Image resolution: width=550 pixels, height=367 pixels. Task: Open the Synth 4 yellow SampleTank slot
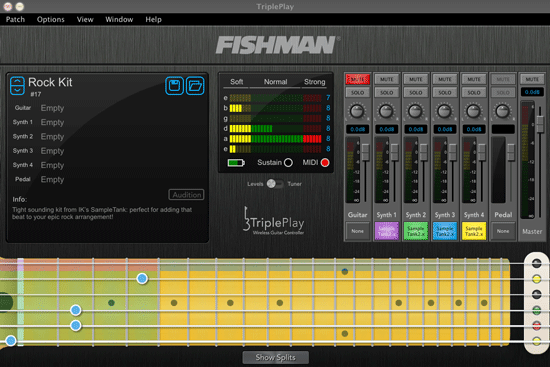(474, 231)
